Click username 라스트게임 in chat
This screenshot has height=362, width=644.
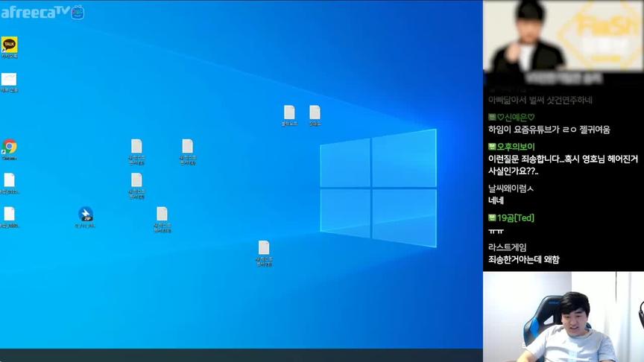click(508, 247)
